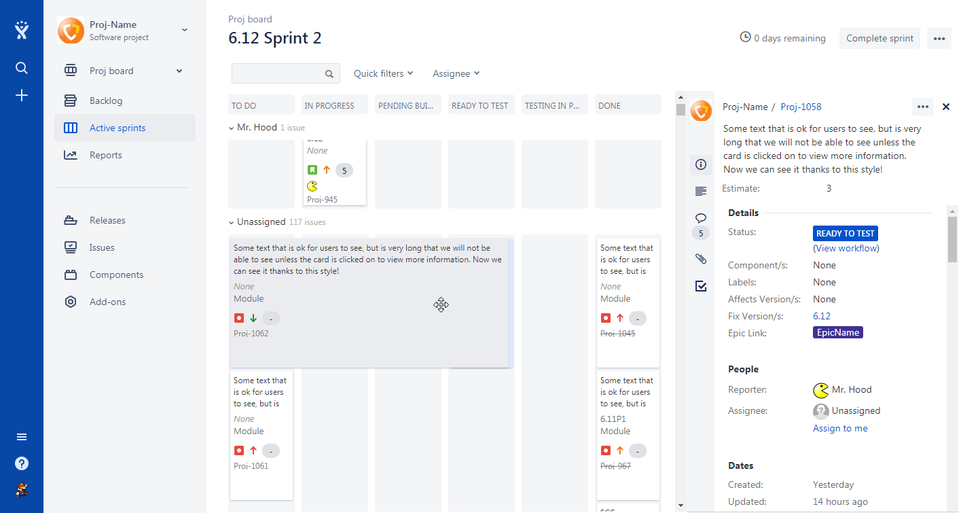Click the Complete sprint button
980x513 pixels.
tap(879, 38)
